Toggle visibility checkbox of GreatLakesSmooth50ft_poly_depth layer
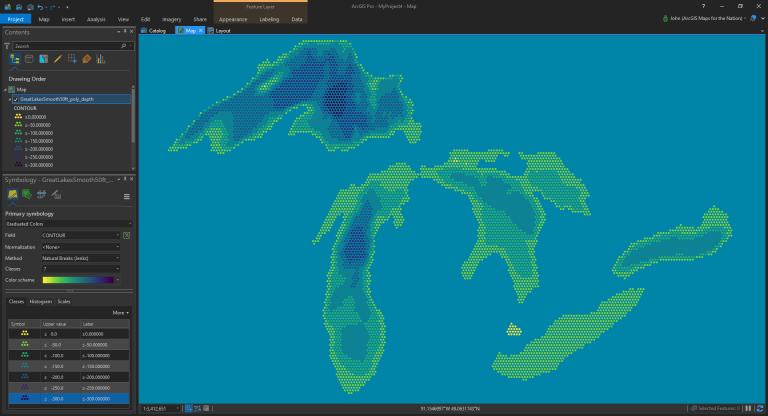This screenshot has width=768, height=416. pyautogui.click(x=16, y=99)
